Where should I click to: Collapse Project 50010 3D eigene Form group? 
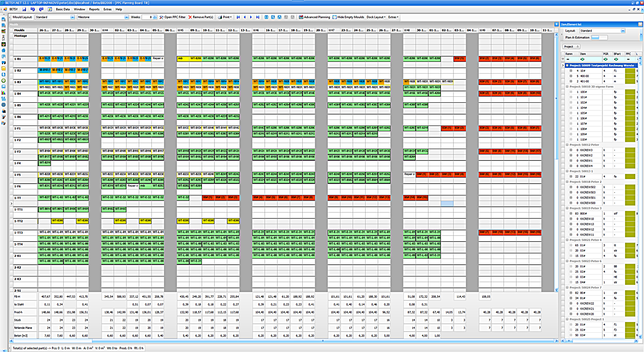567,86
